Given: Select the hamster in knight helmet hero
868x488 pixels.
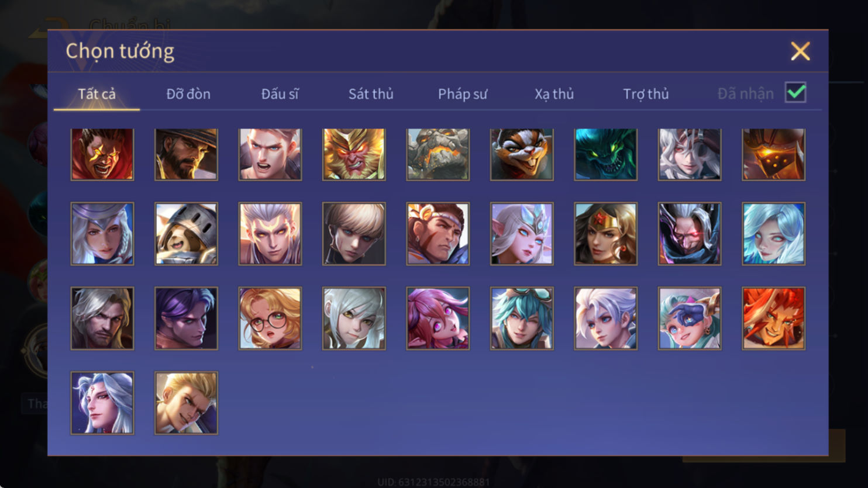Looking at the screenshot, I should [x=186, y=234].
